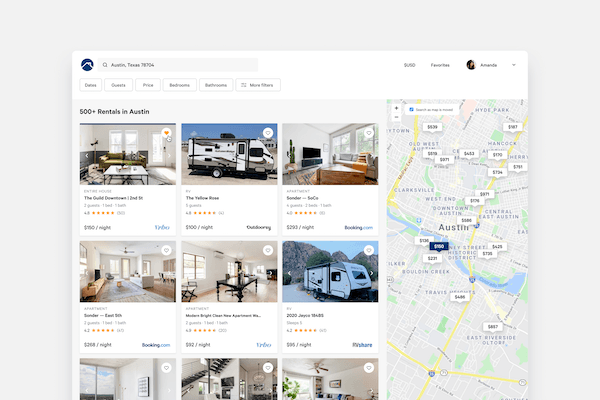600x400 pixels.
Task: Click Amanda's profile avatar
Action: pyautogui.click(x=471, y=65)
